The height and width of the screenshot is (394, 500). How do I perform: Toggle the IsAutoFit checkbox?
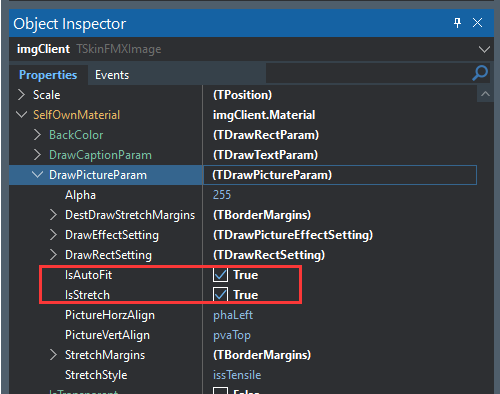tap(220, 275)
